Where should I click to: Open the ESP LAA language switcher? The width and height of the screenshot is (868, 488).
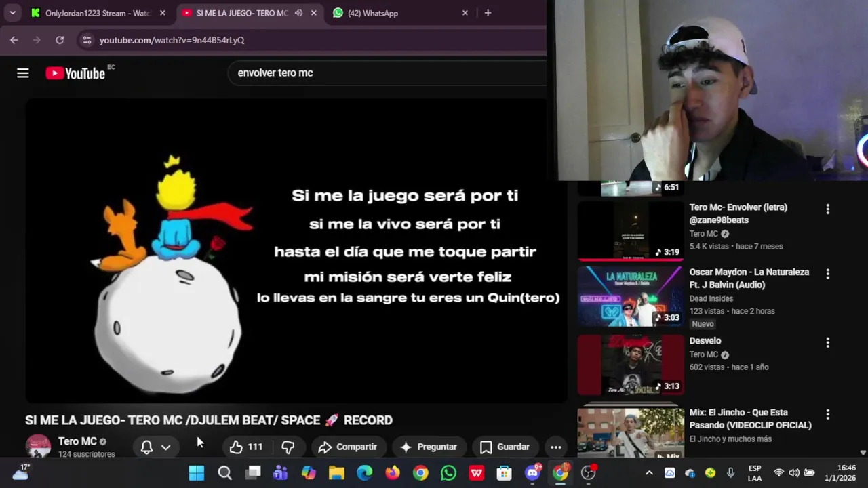(x=755, y=473)
